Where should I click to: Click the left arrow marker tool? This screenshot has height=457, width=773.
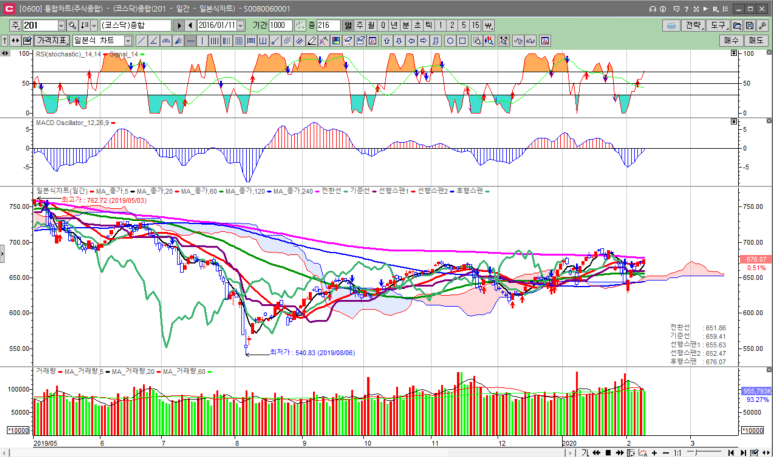(411, 41)
